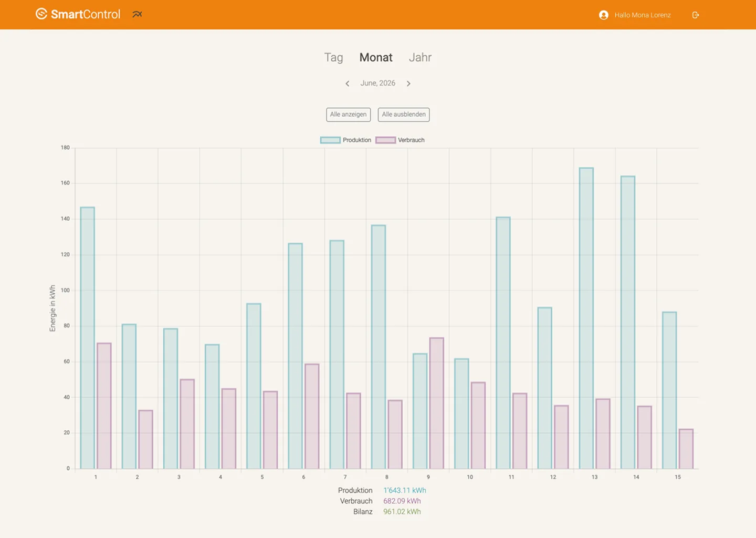Go to next month arrow

[408, 84]
